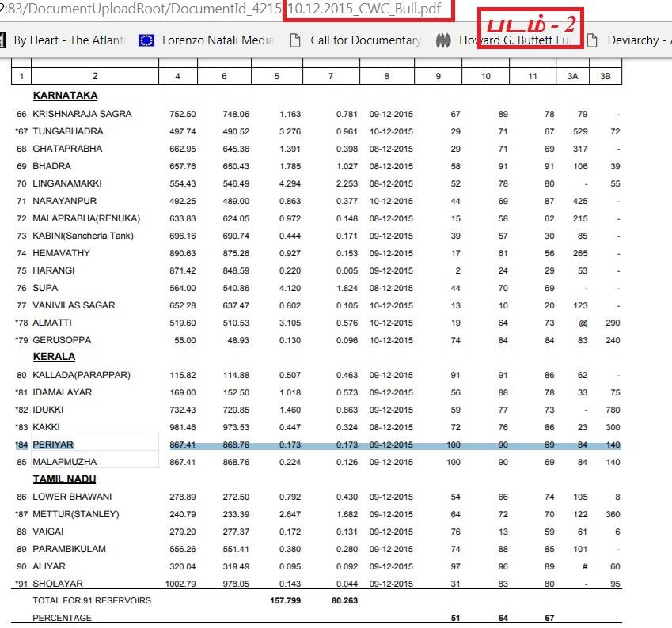The width and height of the screenshot is (672, 628).
Task: Click value 752.50 in KRISHNARAJA SAGRA row
Action: click(183, 114)
